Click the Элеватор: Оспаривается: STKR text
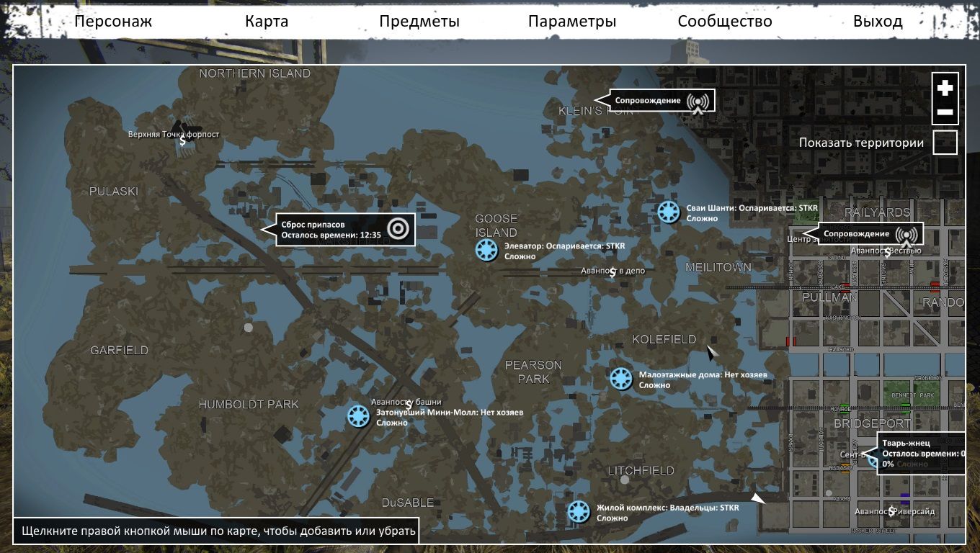 [565, 246]
